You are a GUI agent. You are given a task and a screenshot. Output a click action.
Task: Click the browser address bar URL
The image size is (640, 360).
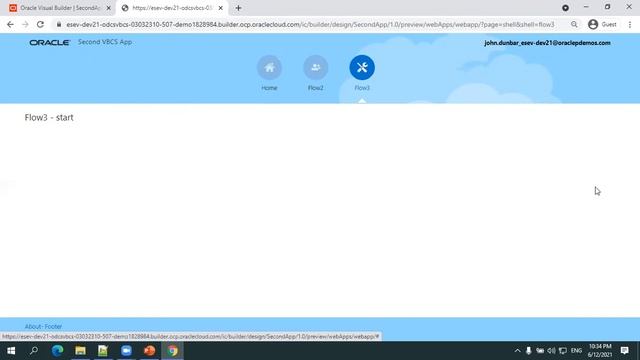click(310, 24)
